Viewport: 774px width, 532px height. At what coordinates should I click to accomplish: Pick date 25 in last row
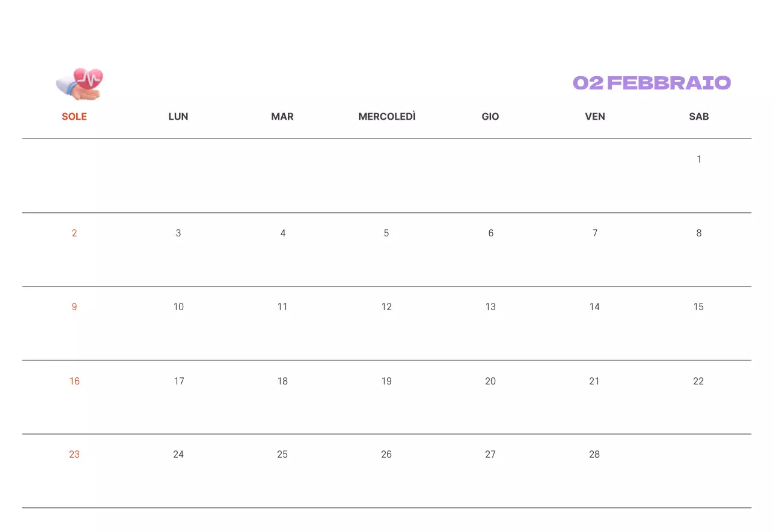(282, 455)
